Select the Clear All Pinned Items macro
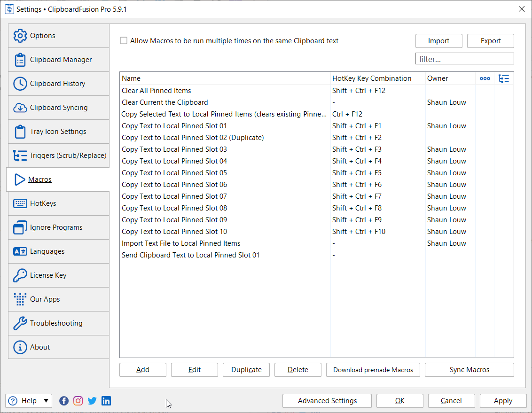The height and width of the screenshot is (413, 532). [x=156, y=91]
